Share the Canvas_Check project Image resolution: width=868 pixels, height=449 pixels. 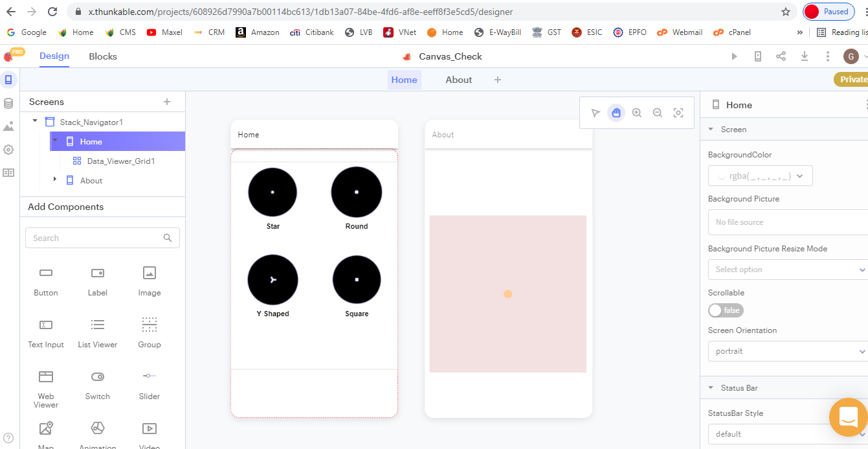click(781, 56)
